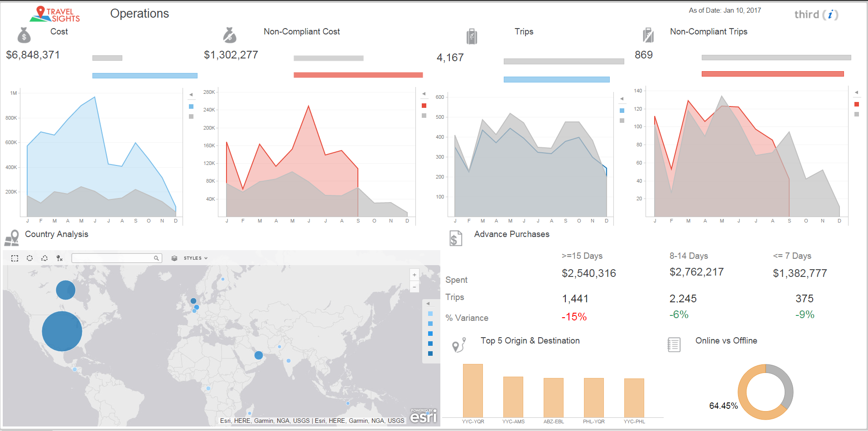This screenshot has height=431, width=868.
Task: Select the rectangle selection tool on the map
Action: (x=14, y=258)
